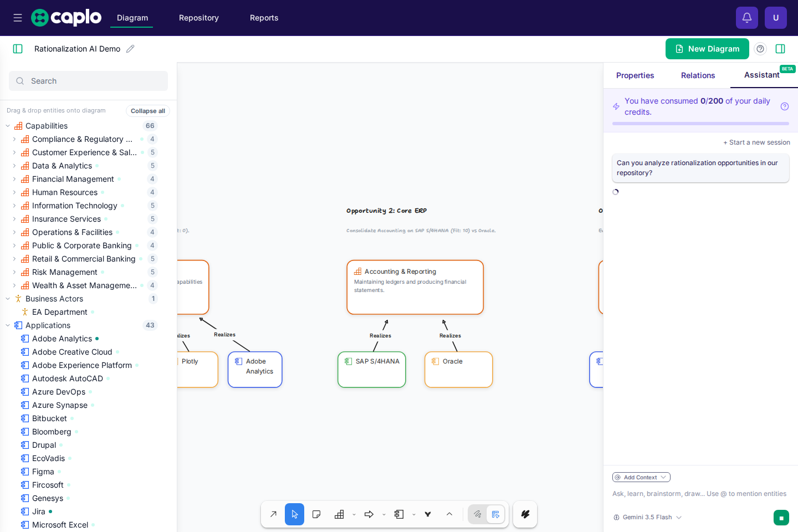Open block arrow tool dropdown
This screenshot has width=798, height=532.
[x=384, y=515]
